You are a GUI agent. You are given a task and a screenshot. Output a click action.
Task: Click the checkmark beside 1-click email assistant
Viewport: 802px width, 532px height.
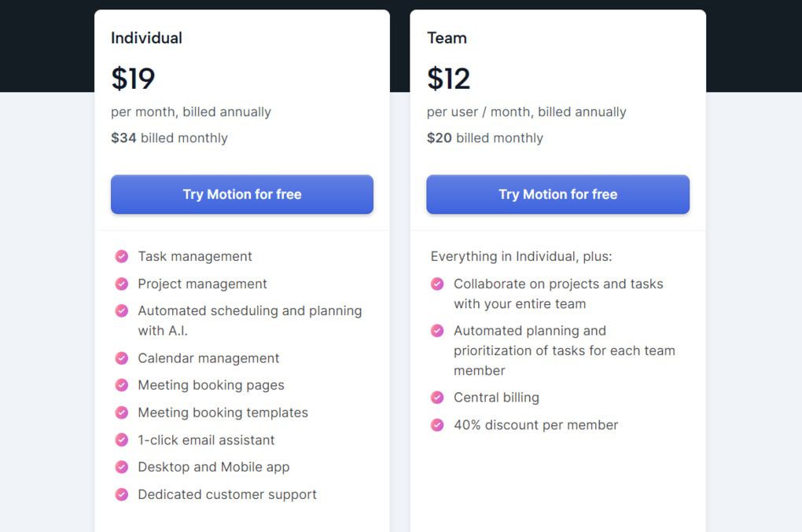[x=122, y=440]
